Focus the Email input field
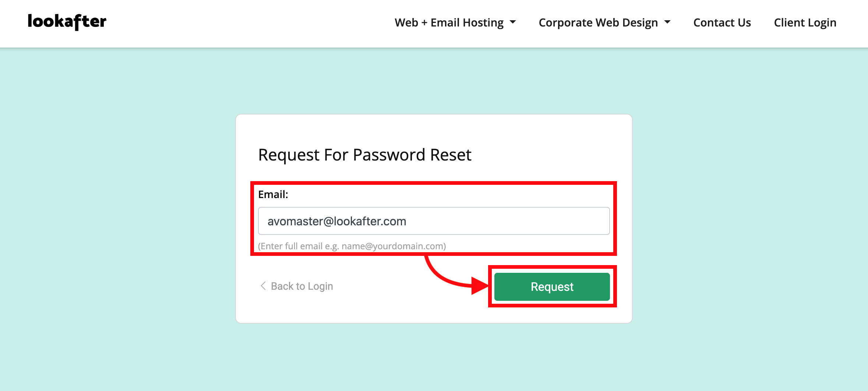The width and height of the screenshot is (868, 391). [479, 221]
